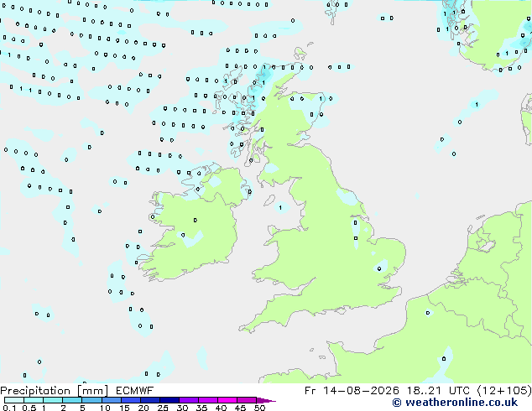Screen dimensions: 532x411
Task: Click the purple arrow above 50 on the scale
Action: click(x=266, y=400)
